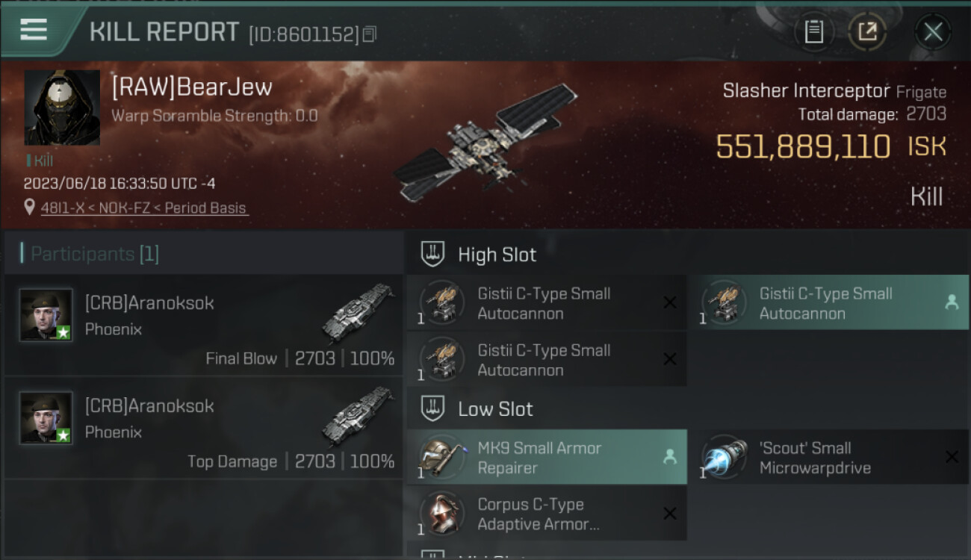Share kill report via export icon
This screenshot has height=560, width=971.
tap(867, 32)
